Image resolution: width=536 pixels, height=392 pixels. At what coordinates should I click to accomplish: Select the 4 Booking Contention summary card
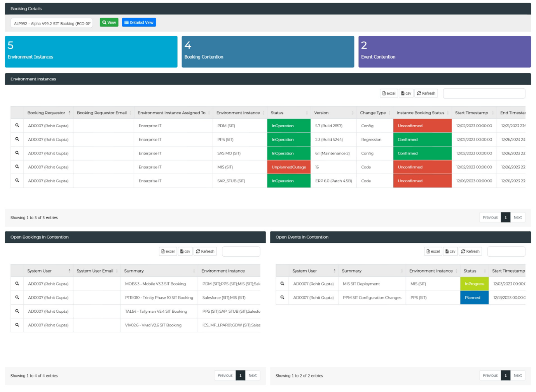tap(268, 52)
